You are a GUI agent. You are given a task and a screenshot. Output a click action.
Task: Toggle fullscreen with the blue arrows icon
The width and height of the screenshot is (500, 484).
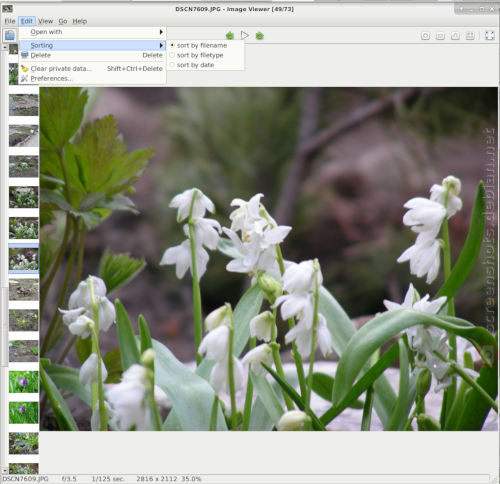click(x=490, y=36)
